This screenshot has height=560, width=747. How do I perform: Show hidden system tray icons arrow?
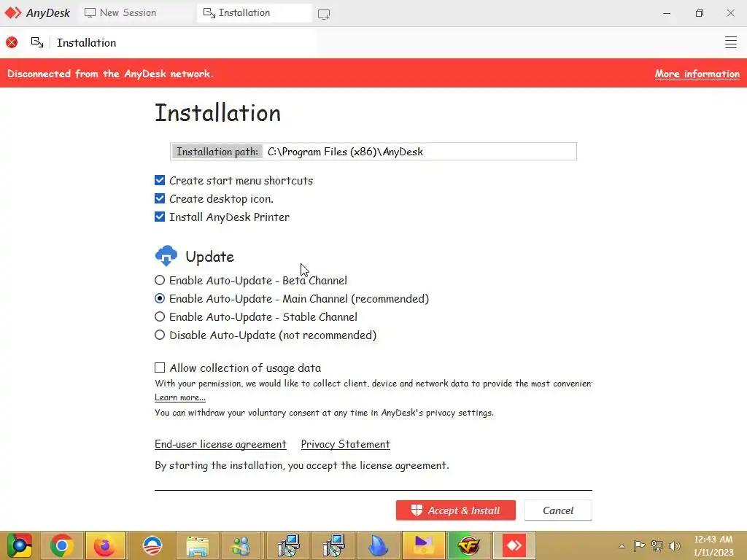click(x=622, y=546)
